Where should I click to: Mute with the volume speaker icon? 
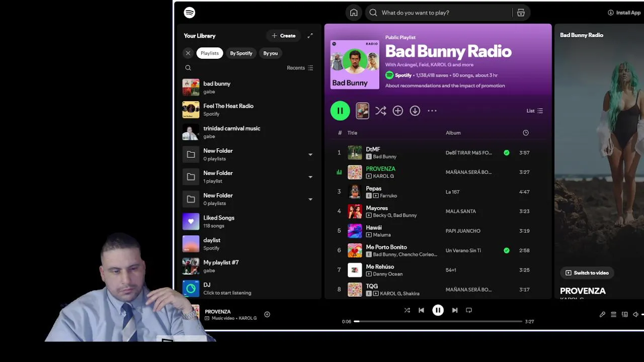pyautogui.click(x=635, y=315)
